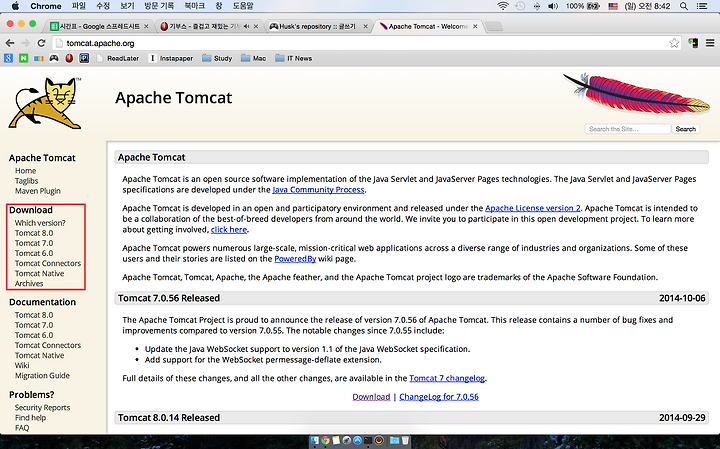
Task: Open the PoweredBy wiki link
Action: point(295,259)
